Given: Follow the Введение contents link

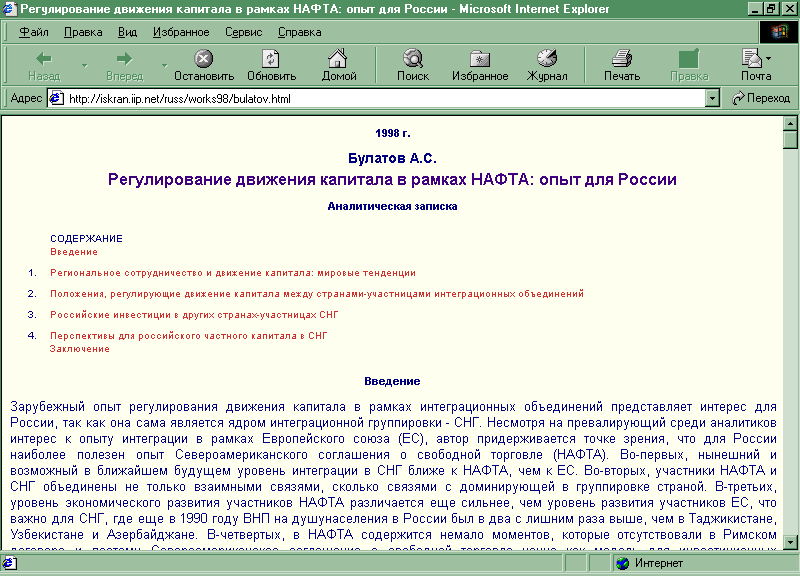Looking at the screenshot, I should point(74,251).
